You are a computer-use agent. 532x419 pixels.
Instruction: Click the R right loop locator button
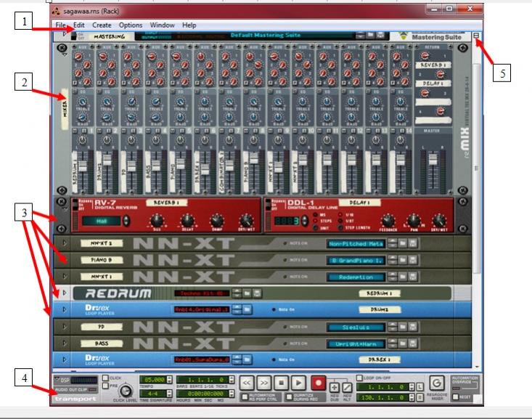420,397
